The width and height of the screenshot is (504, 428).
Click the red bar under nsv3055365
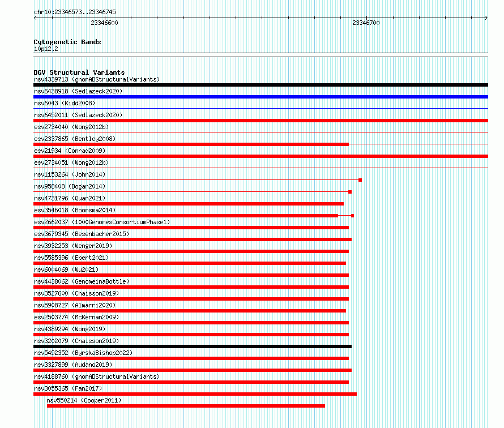point(195,394)
